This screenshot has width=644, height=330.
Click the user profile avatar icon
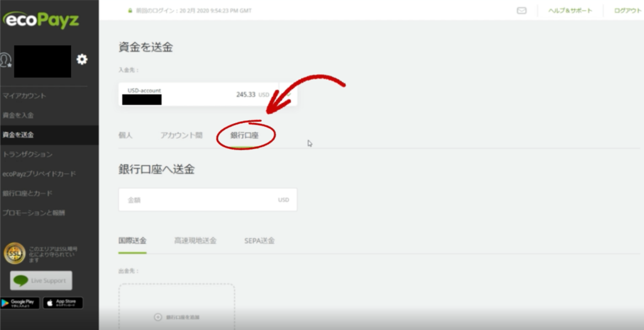(6, 60)
